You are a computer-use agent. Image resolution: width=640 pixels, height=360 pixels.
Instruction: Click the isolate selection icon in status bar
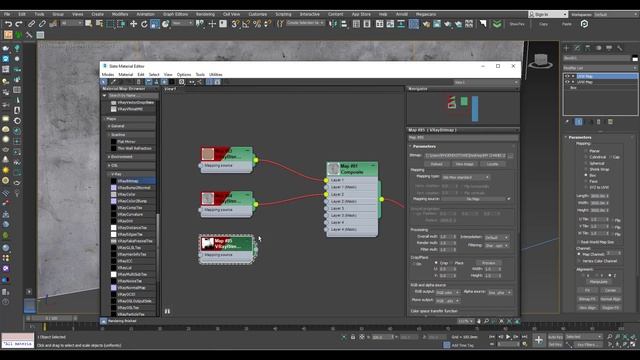(x=344, y=337)
